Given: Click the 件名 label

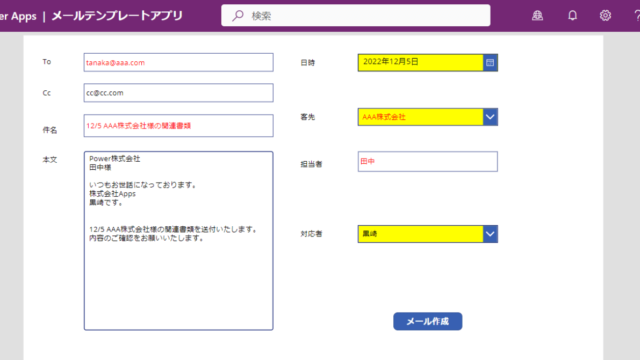Looking at the screenshot, I should coord(50,130).
